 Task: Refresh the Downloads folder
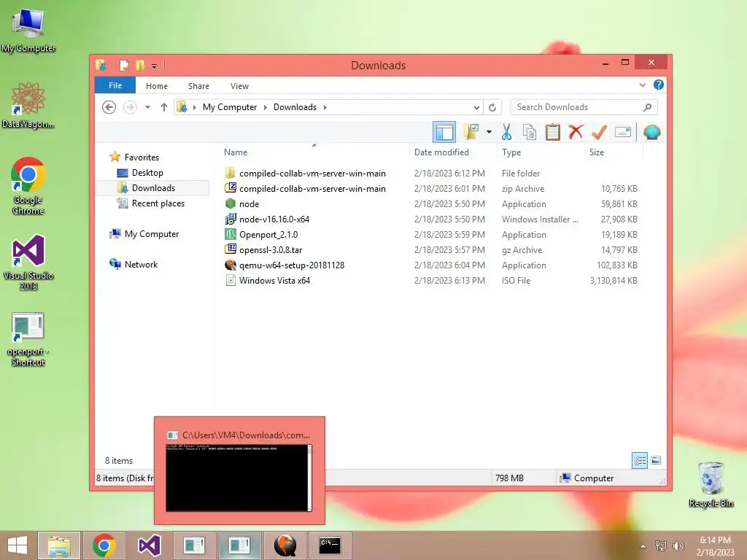[x=492, y=107]
